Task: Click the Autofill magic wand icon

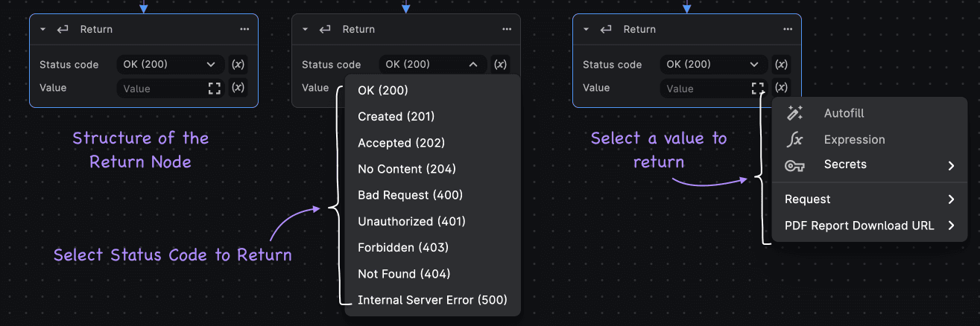Action: [x=794, y=113]
